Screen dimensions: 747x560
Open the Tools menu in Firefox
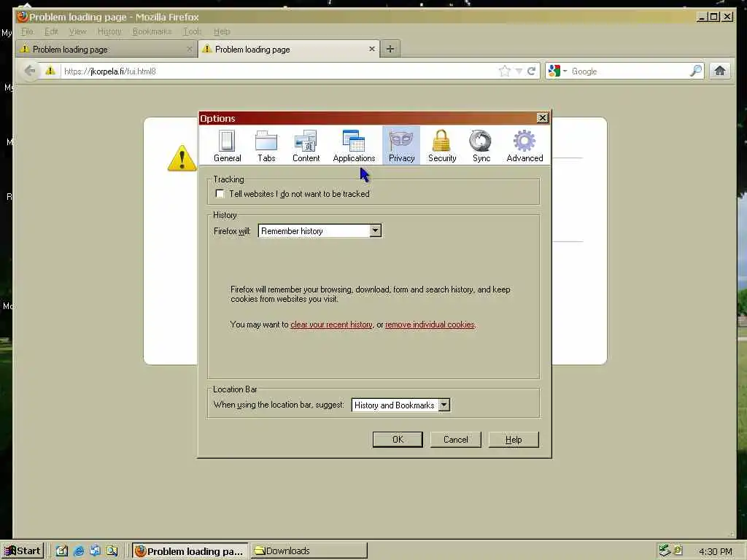[193, 31]
